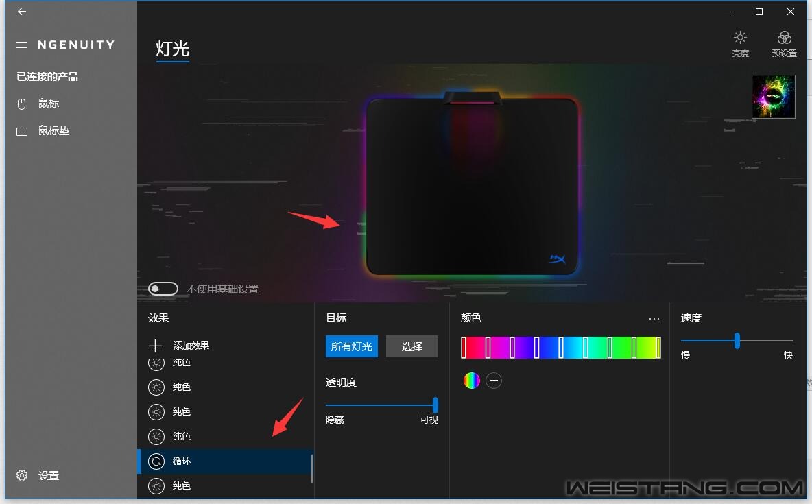Select 鼠标垫 in the connected products list
This screenshot has height=504, width=812.
pos(54,131)
